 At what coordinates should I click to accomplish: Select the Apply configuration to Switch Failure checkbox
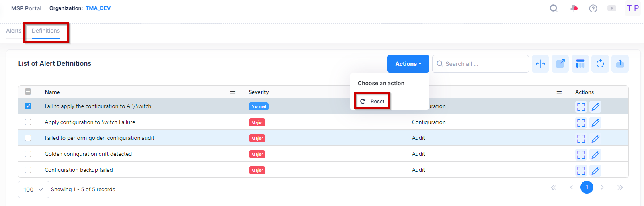click(28, 122)
